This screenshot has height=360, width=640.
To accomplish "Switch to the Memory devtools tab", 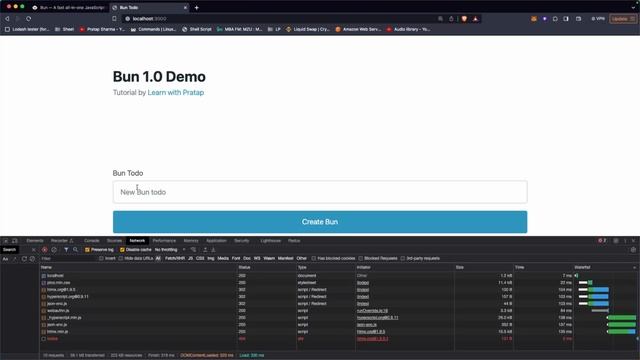I will pos(191,241).
